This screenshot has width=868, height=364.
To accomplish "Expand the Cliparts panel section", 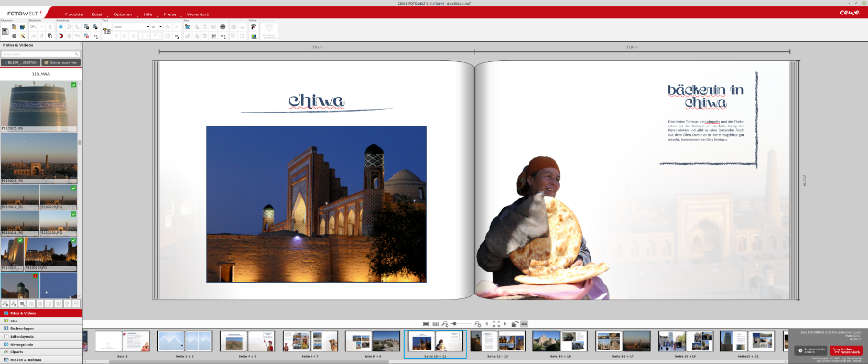I will [41, 351].
